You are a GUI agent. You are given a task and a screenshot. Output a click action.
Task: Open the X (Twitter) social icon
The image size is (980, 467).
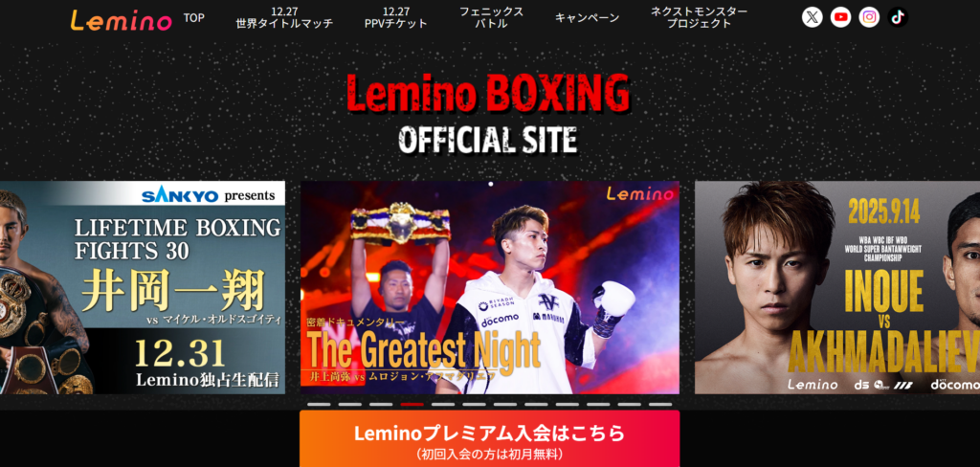[812, 17]
